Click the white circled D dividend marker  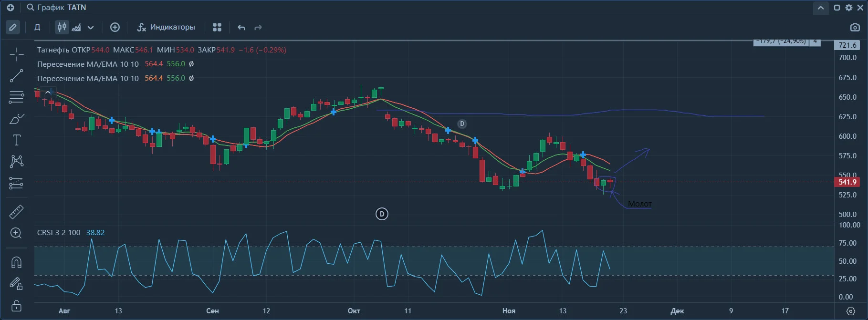pyautogui.click(x=382, y=214)
